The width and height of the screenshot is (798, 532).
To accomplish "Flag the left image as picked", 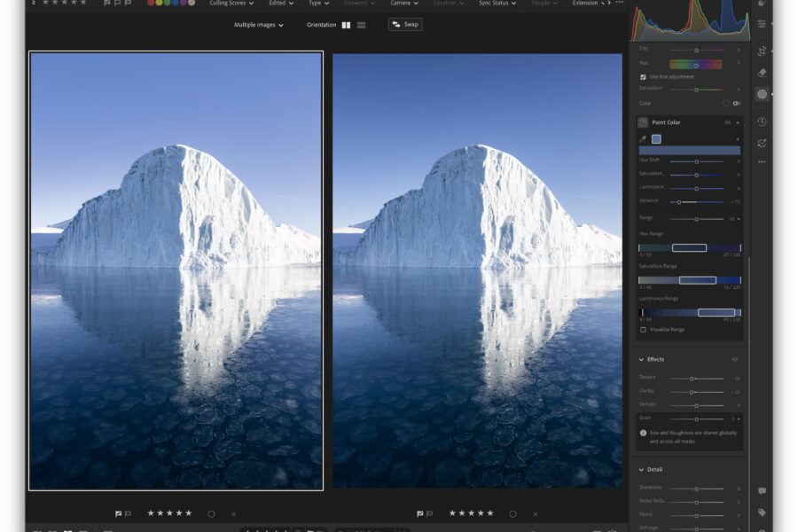I will 118,513.
